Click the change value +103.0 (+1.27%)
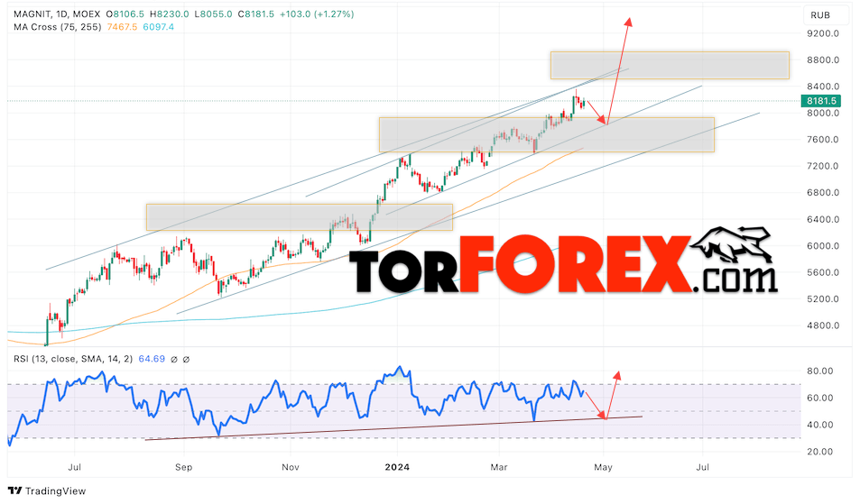Screen dimensions: 860x504 coord(317,14)
